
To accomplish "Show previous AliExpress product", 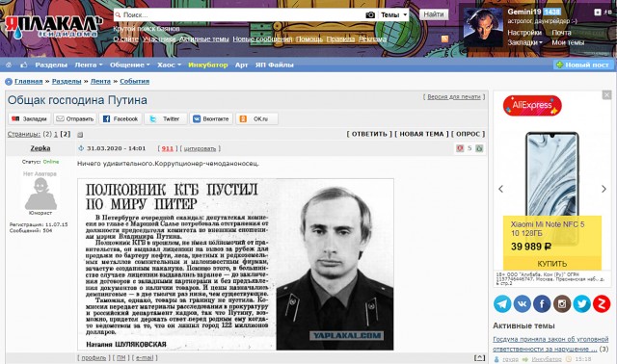I will tap(500, 189).
